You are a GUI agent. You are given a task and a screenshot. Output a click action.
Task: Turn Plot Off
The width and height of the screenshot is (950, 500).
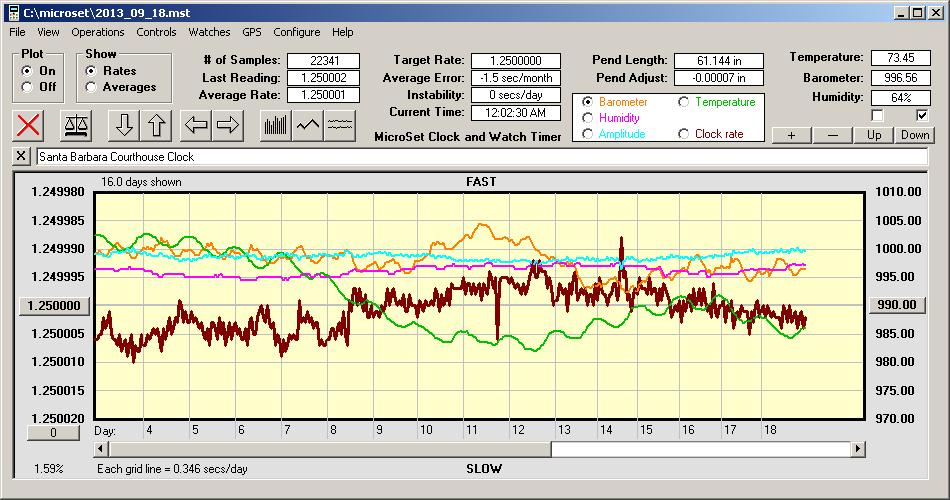pyautogui.click(x=27, y=87)
